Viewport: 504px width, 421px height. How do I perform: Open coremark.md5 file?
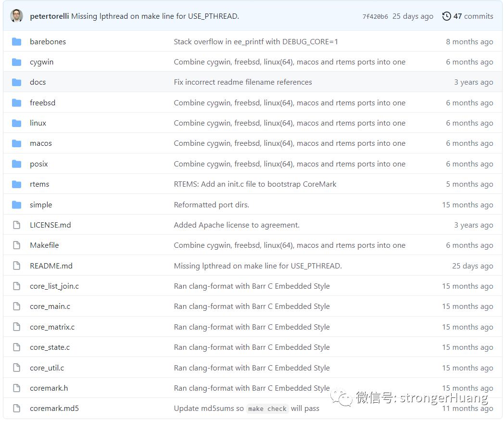coord(54,408)
